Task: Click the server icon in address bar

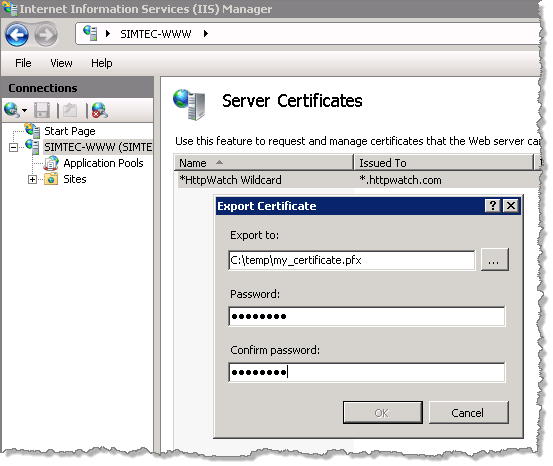Action: click(x=90, y=33)
